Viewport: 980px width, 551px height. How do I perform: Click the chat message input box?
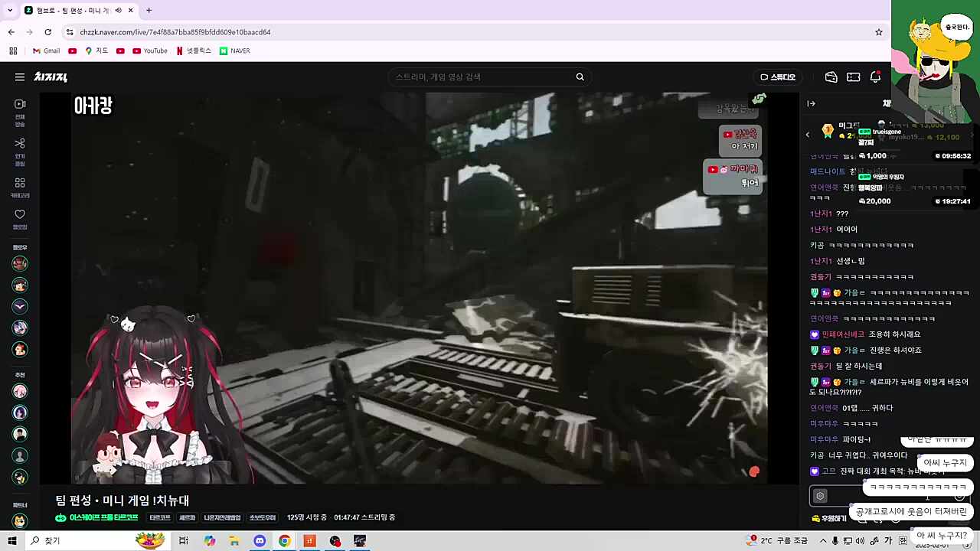pos(890,496)
